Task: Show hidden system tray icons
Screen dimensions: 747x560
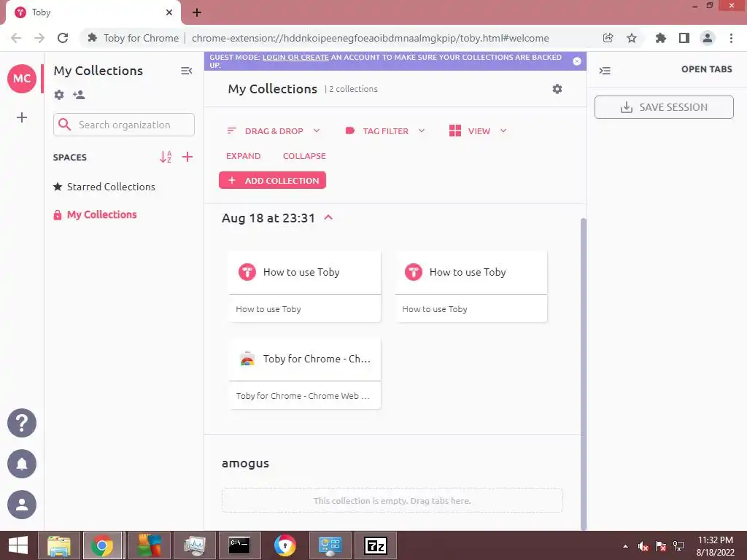Action: tap(625, 546)
